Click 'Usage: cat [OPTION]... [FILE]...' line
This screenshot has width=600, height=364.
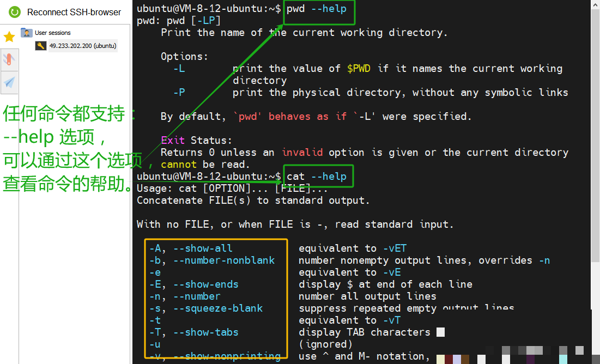pos(232,189)
